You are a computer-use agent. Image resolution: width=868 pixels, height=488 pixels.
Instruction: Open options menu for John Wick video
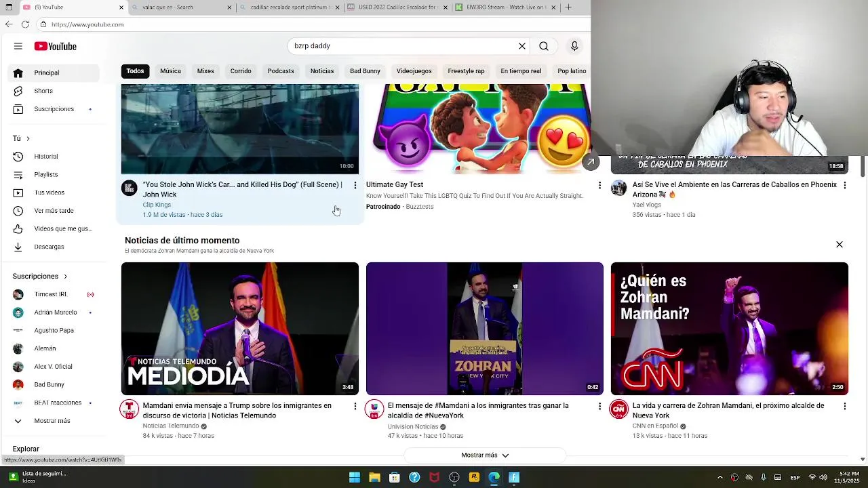click(x=355, y=185)
